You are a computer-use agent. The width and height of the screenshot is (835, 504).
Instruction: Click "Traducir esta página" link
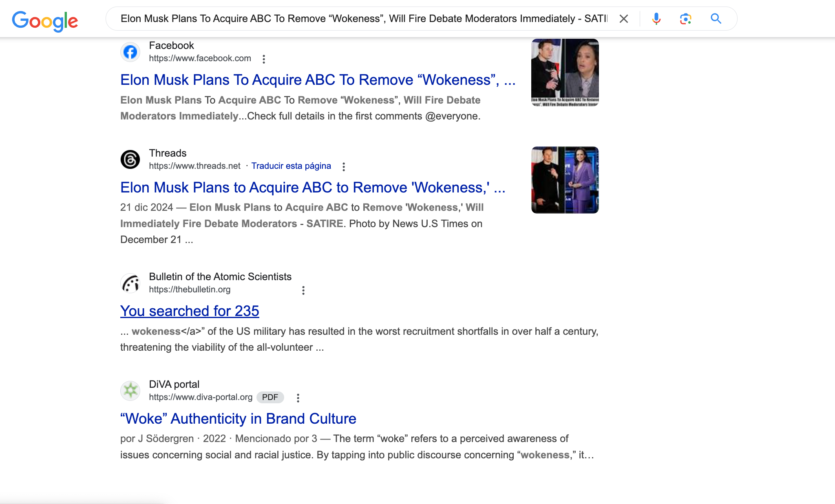(291, 166)
